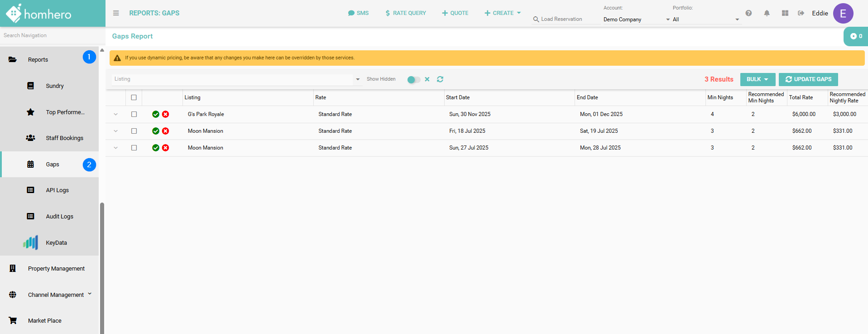
Task: Click the grid apps icon in header
Action: [x=785, y=13]
